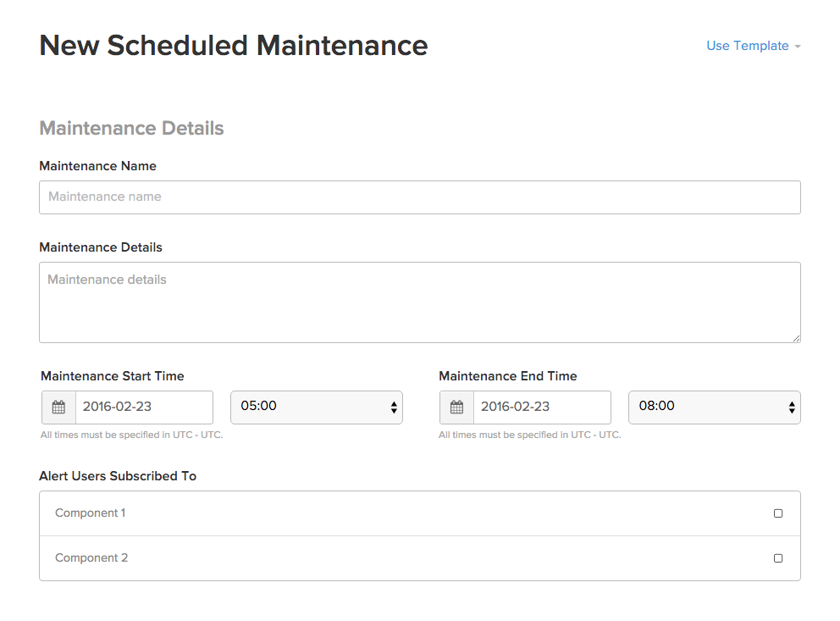
Task: Click the end time 08:00 stepper arrows
Action: point(792,408)
